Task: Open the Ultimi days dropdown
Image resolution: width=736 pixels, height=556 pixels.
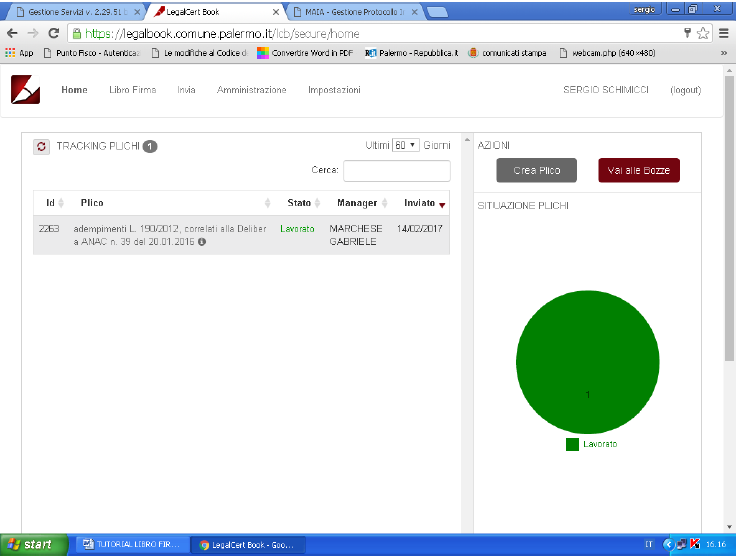Action: pos(406,145)
